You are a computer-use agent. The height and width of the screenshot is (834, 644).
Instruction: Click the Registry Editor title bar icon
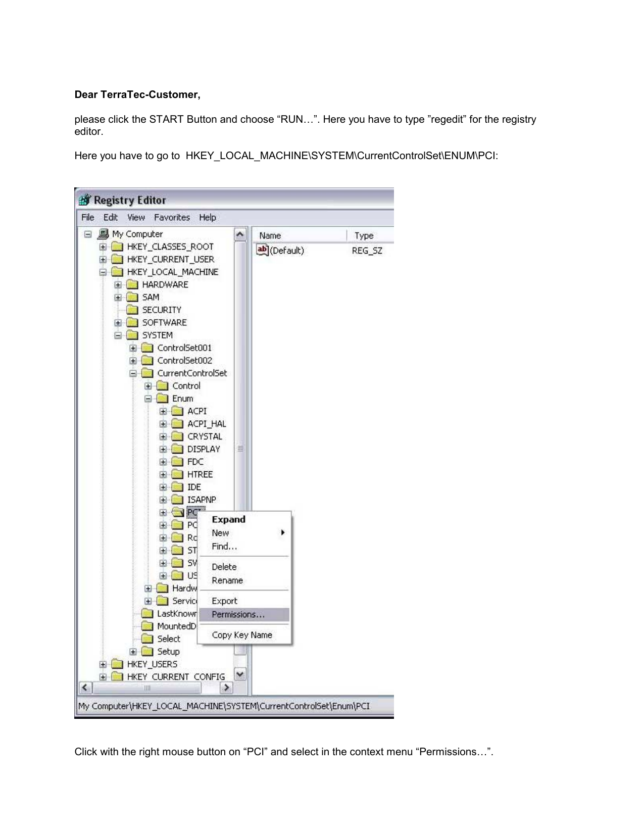click(x=85, y=200)
